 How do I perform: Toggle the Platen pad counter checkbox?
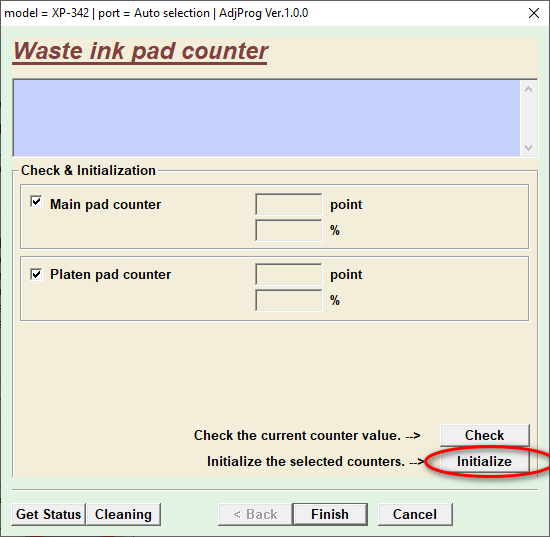point(36,274)
